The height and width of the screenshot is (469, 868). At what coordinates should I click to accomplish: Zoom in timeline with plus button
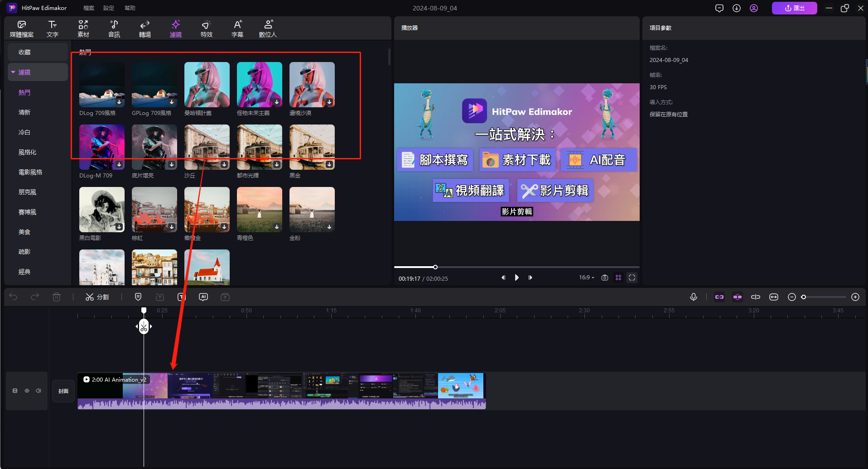tap(855, 297)
